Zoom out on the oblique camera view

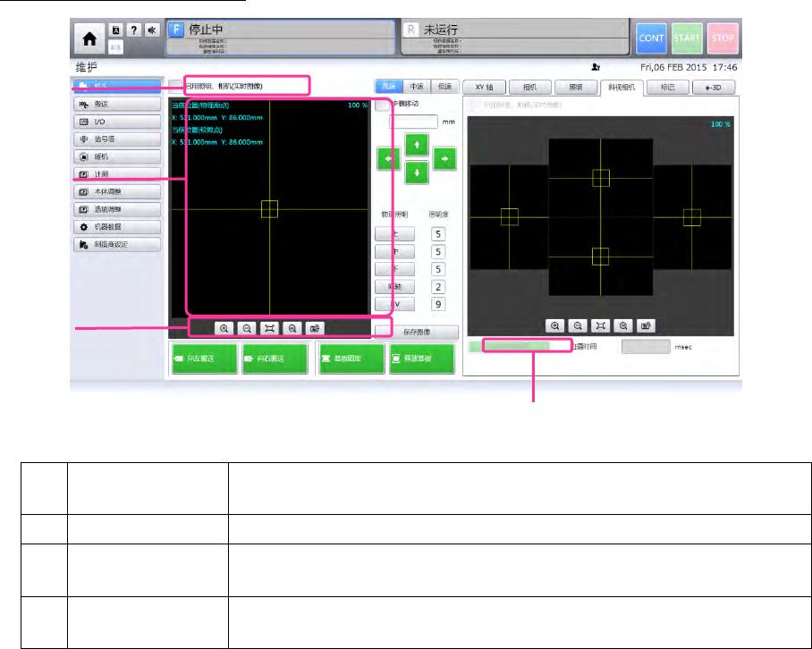578,327
